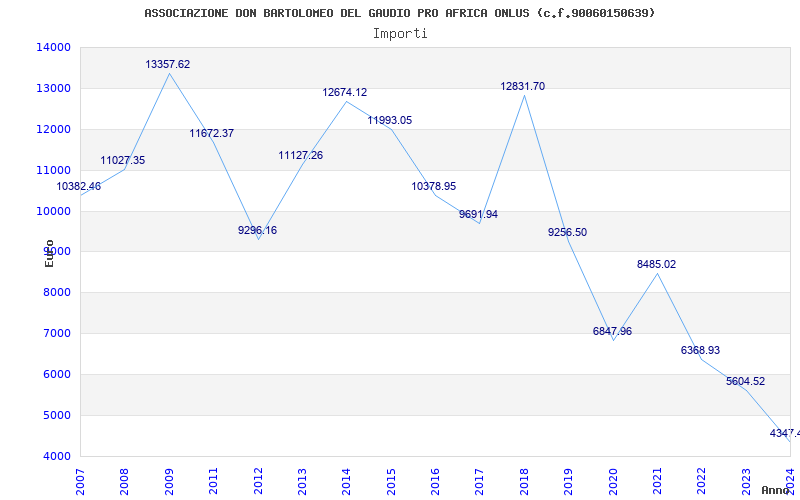Click the data label 5604.52
The height and width of the screenshot is (500, 800).
(745, 381)
